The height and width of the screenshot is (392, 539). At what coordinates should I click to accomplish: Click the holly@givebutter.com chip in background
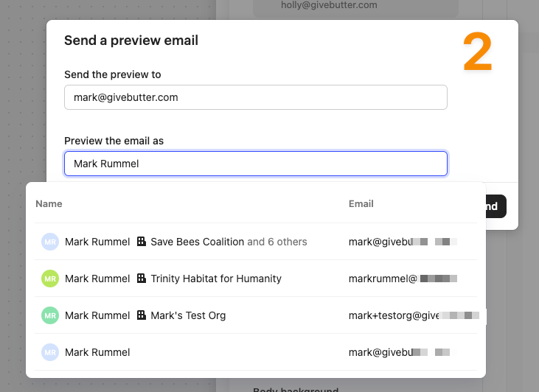click(329, 5)
